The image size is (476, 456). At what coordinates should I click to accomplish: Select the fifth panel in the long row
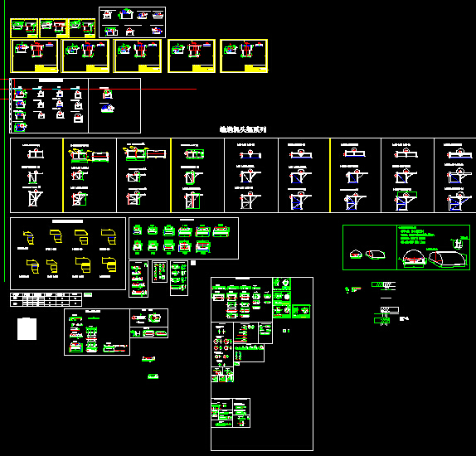251,175
